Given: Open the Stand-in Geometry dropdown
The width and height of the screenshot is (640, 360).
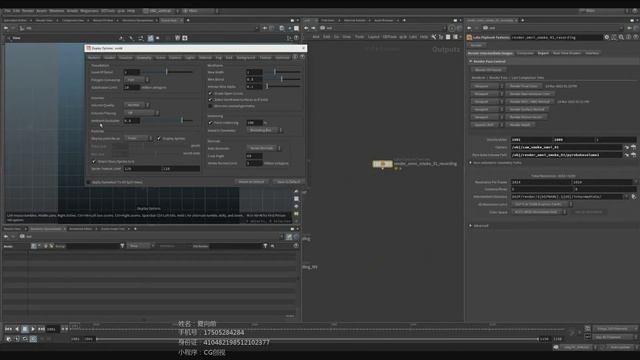Looking at the screenshot, I should [264, 130].
